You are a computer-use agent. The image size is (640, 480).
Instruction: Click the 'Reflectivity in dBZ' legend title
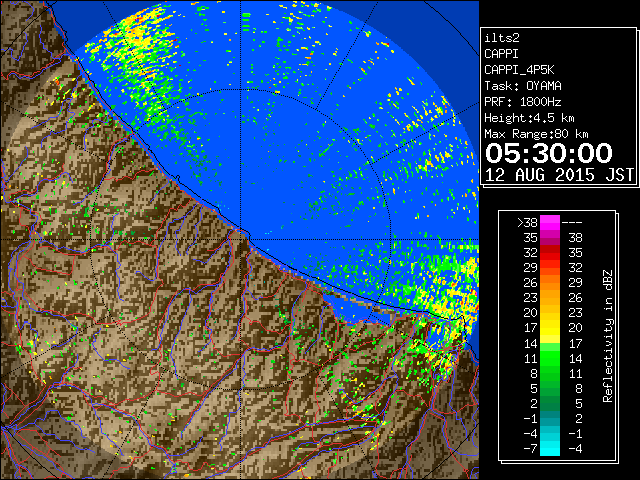pos(607,336)
